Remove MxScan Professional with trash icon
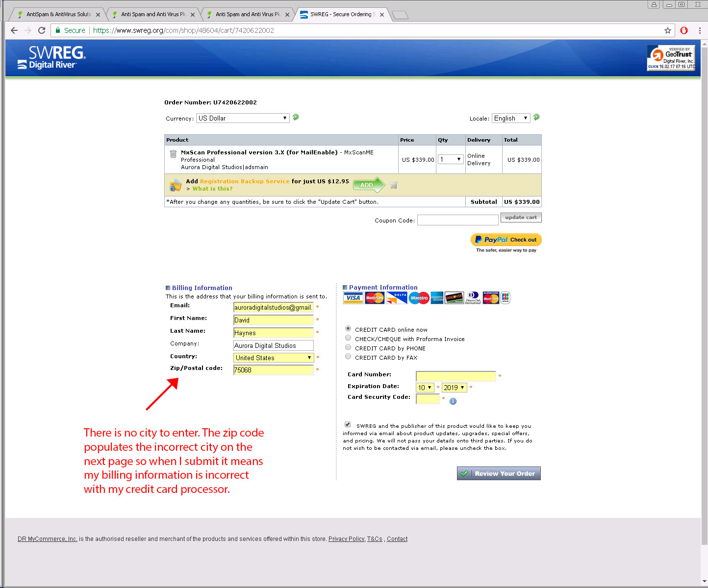This screenshot has width=708, height=588. point(173,154)
